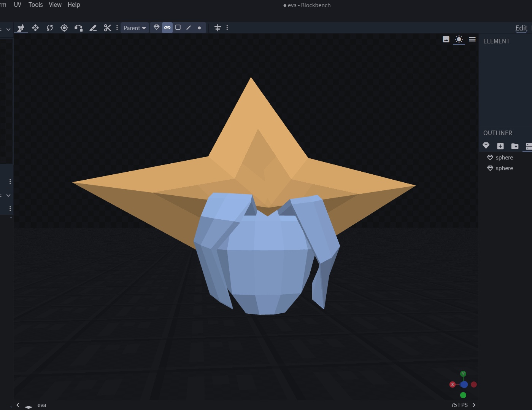This screenshot has height=410, width=532.
Task: Add a mesh from the Outliner toolbar
Action: (x=486, y=146)
